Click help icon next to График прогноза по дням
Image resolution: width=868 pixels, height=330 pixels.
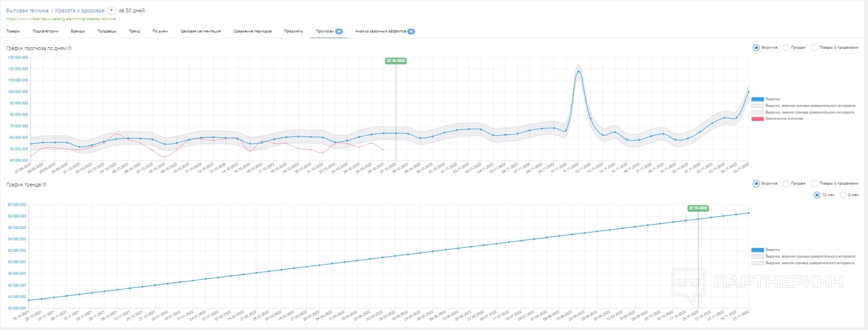pos(70,48)
